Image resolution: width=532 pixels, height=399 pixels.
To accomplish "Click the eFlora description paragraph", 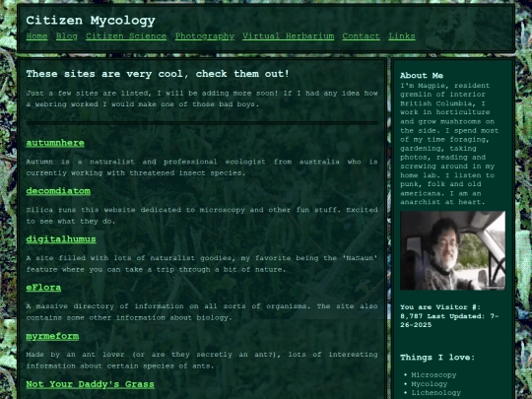I will (x=202, y=311).
